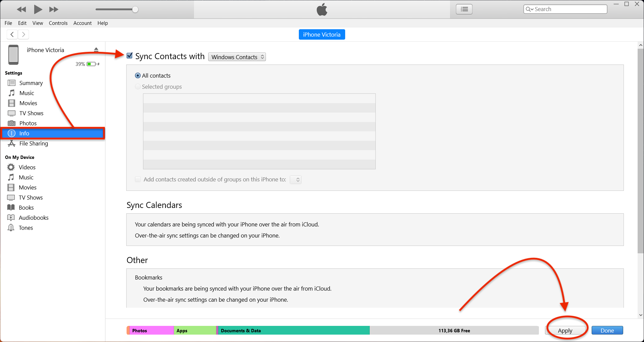Click the On My Device section header
Viewport: 644px width, 342px height.
[19, 157]
